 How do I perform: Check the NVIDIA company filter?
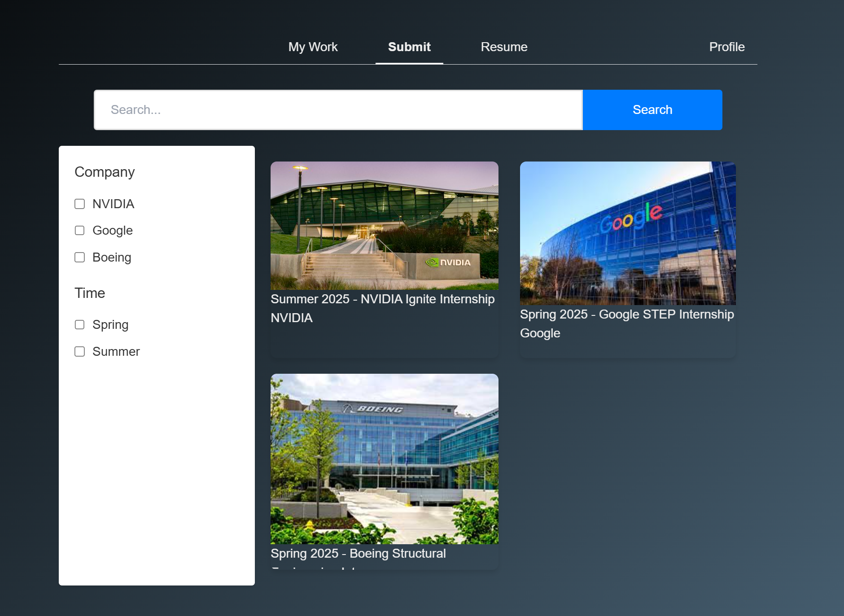79,204
